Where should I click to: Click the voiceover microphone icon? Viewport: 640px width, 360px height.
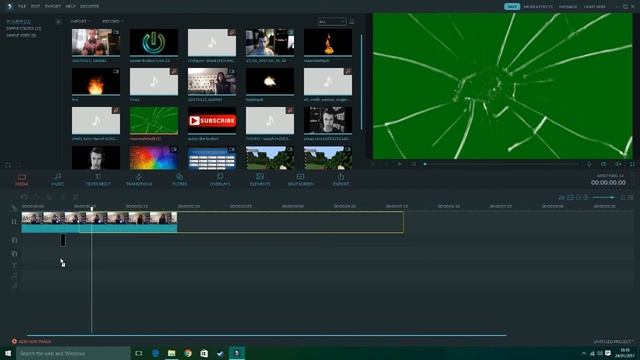pyautogui.click(x=589, y=164)
